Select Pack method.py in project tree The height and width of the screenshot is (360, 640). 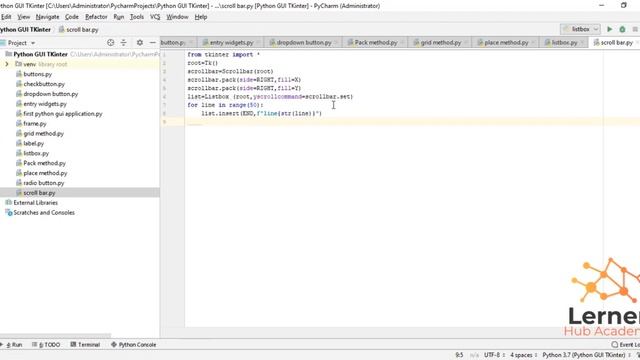pos(44,163)
